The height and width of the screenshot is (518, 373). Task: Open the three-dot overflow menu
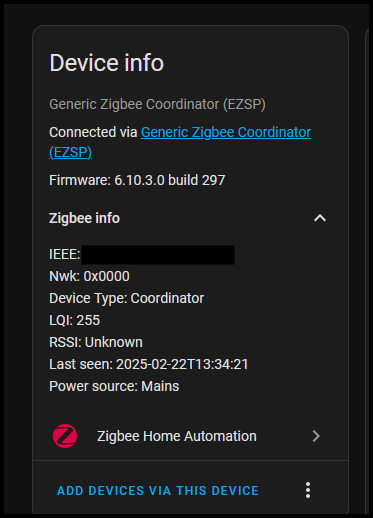[308, 490]
